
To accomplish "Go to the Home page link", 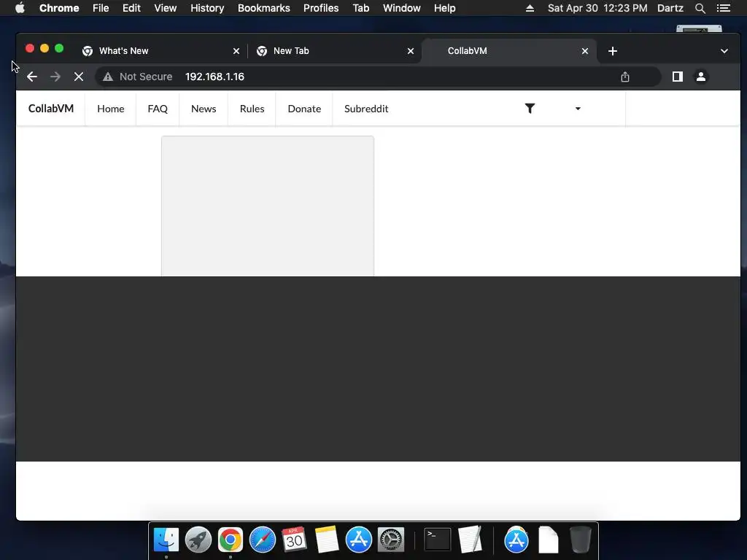I will (111, 109).
